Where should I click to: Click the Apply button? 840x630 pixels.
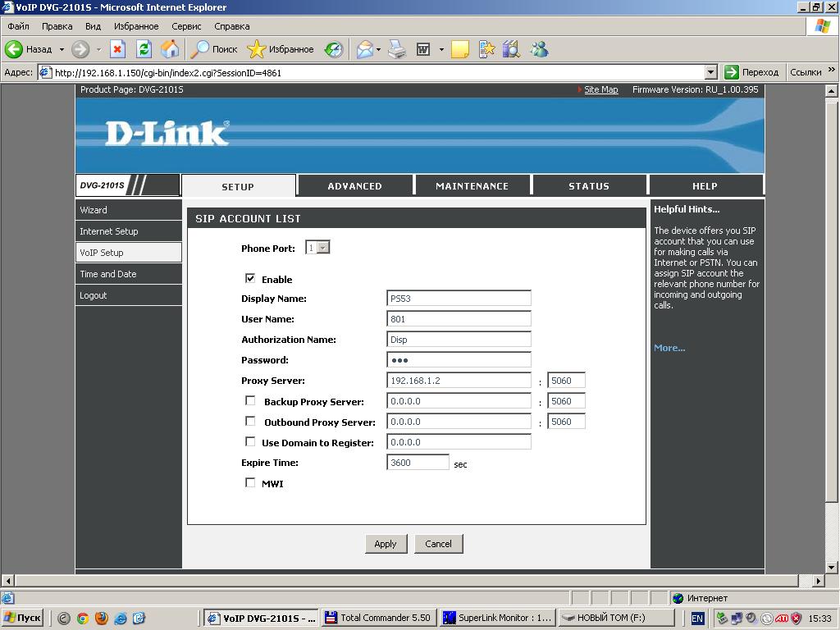(386, 543)
